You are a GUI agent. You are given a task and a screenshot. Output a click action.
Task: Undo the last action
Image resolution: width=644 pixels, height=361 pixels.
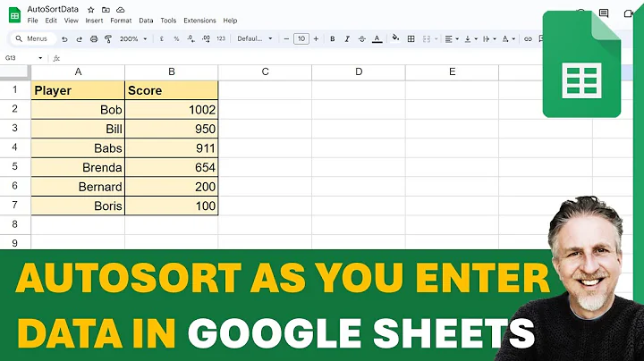64,39
